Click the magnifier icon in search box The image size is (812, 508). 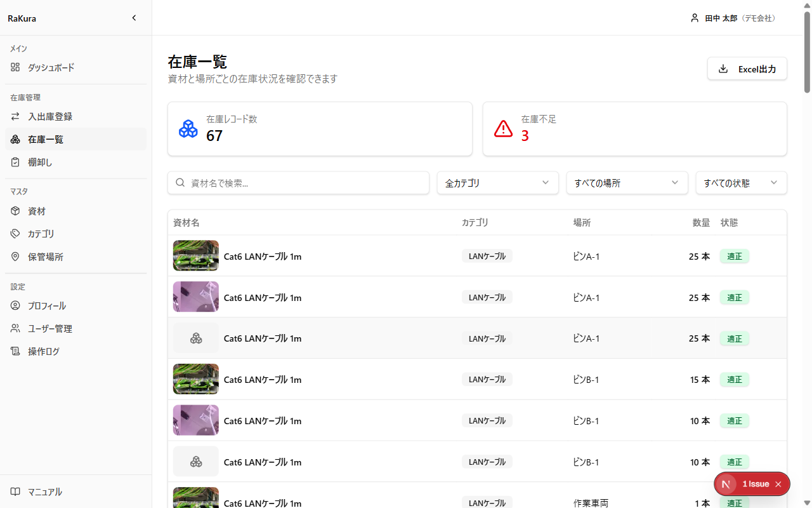click(x=180, y=183)
